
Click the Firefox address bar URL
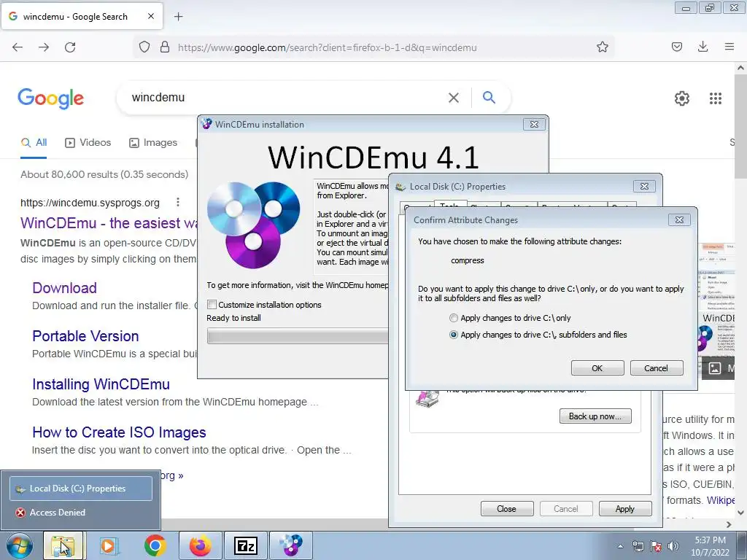coord(328,47)
